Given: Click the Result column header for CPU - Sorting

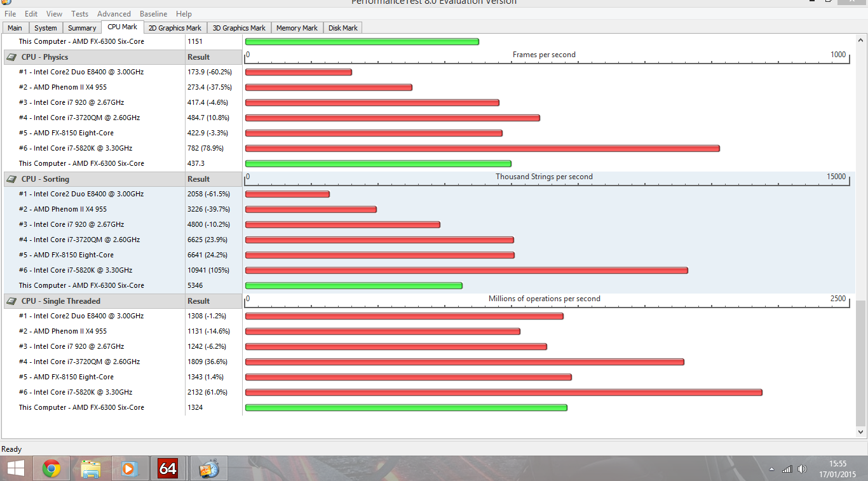Looking at the screenshot, I should 214,179.
